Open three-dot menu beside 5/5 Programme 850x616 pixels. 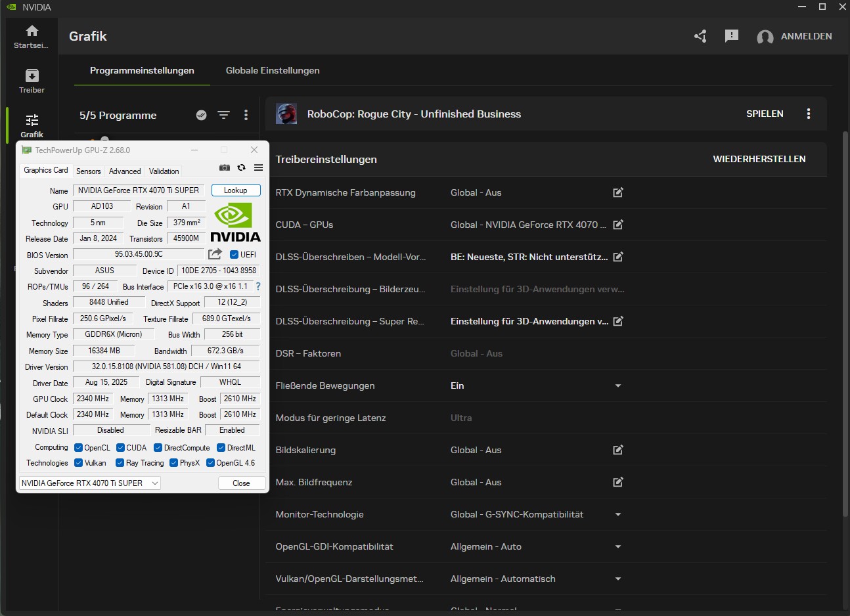pyautogui.click(x=246, y=115)
